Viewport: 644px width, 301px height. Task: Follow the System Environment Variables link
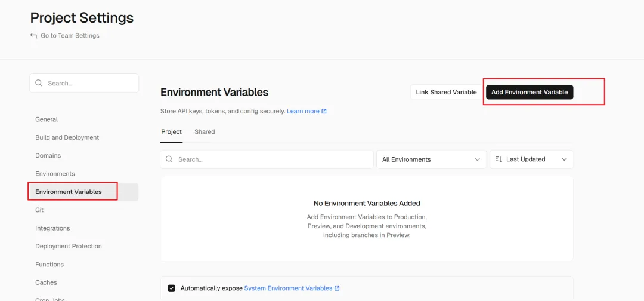click(288, 288)
